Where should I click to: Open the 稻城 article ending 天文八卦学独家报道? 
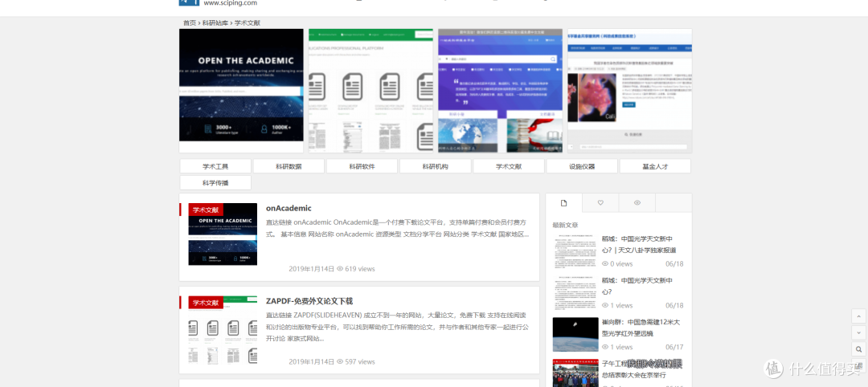click(x=639, y=244)
